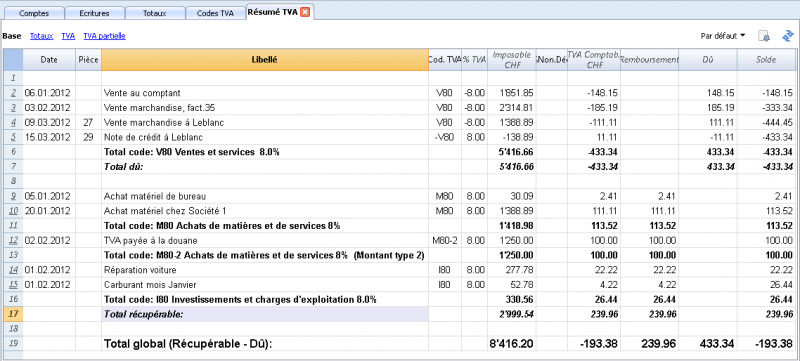Screen dimensions: 800x361
Task: Click the Pièce value 27
Action: [89, 123]
